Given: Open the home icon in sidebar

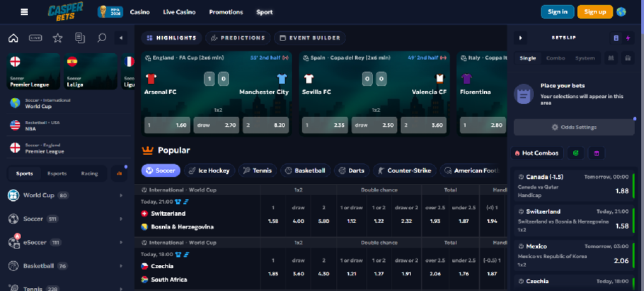Looking at the screenshot, I should (14, 38).
